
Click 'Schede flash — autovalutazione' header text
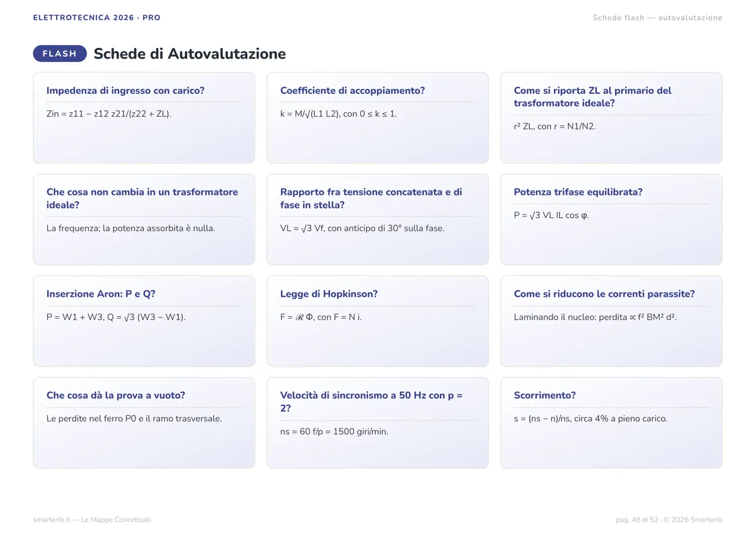tap(658, 18)
